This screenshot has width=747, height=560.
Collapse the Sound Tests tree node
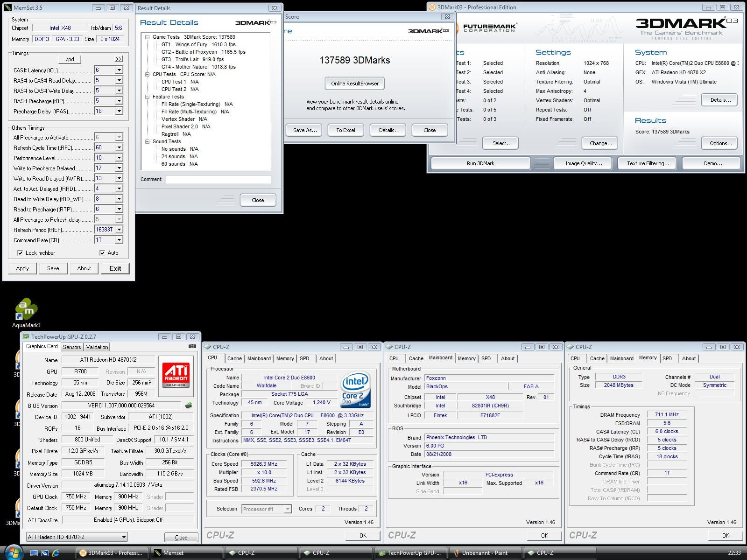(147, 141)
